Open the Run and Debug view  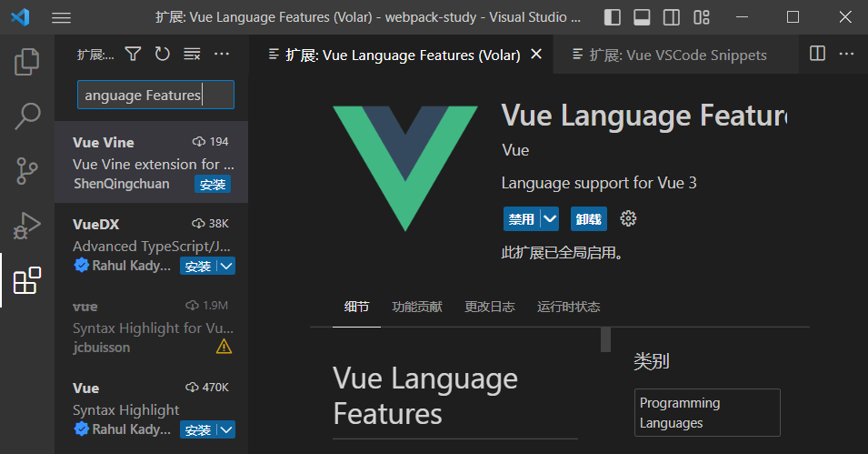tap(26, 226)
